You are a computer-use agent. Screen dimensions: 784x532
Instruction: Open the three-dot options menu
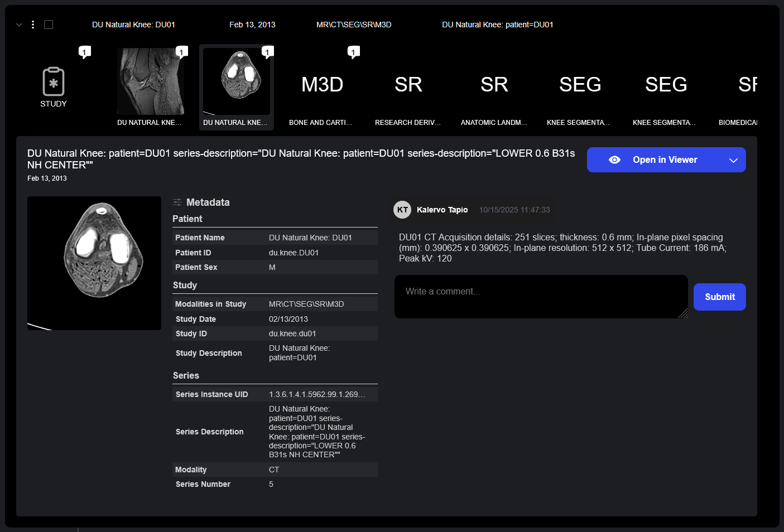33,25
